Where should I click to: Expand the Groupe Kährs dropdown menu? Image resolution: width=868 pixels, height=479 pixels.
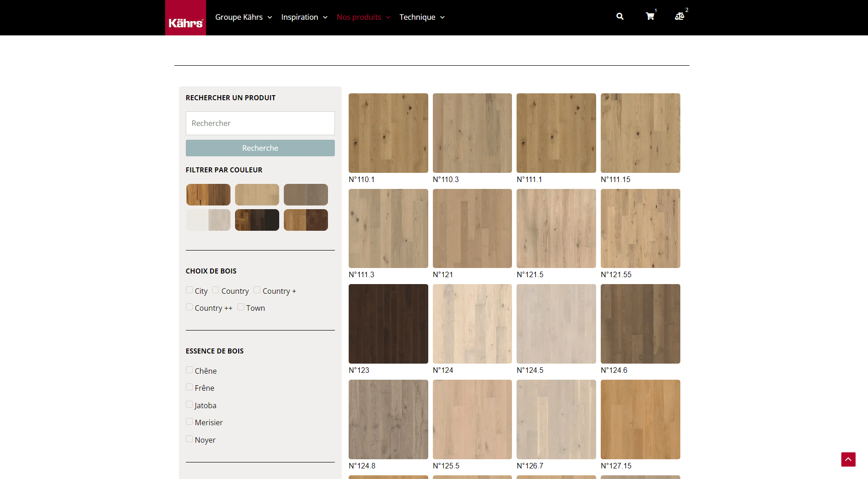click(x=243, y=17)
